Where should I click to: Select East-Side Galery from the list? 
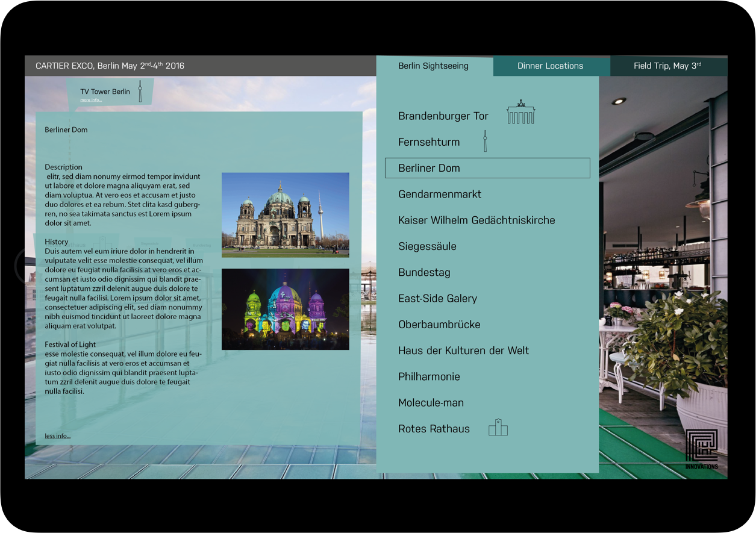click(x=437, y=298)
